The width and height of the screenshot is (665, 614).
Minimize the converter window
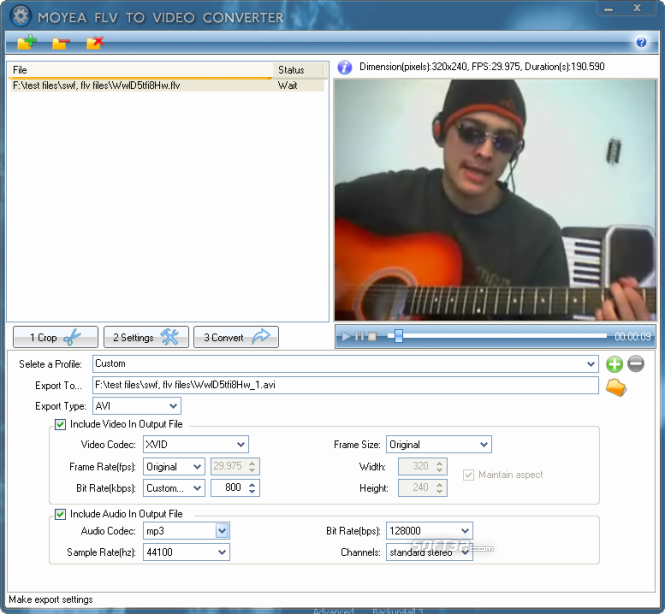608,8
